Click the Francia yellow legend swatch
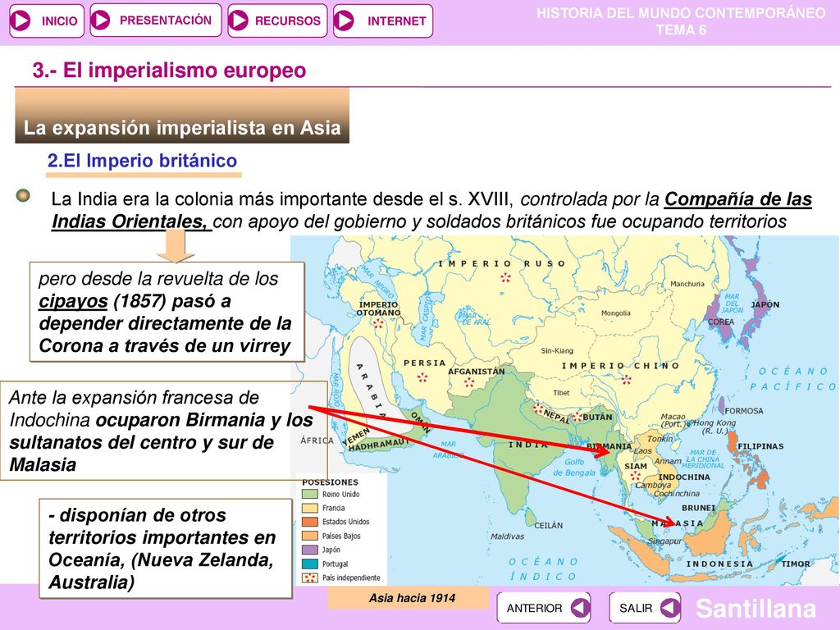Image resolution: width=840 pixels, height=630 pixels. coord(309,508)
